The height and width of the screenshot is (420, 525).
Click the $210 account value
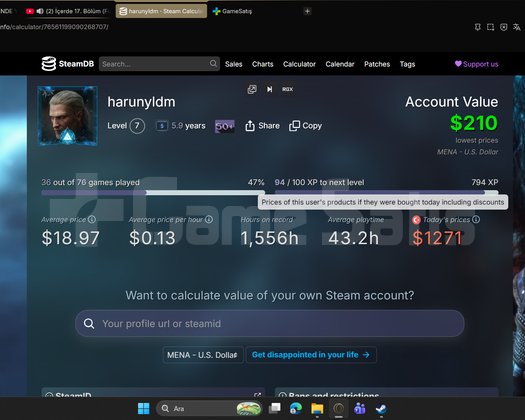coord(474,123)
